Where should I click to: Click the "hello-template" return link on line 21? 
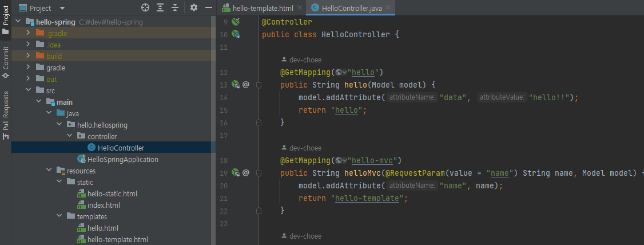[367, 198]
